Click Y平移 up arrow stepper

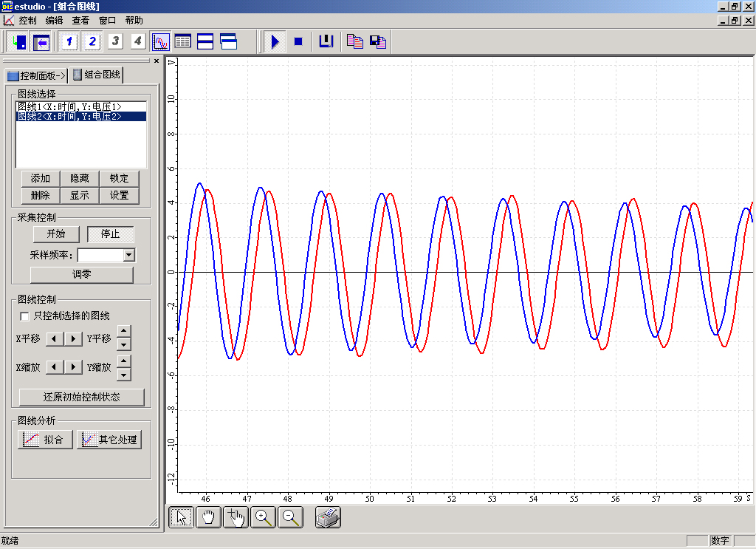124,333
